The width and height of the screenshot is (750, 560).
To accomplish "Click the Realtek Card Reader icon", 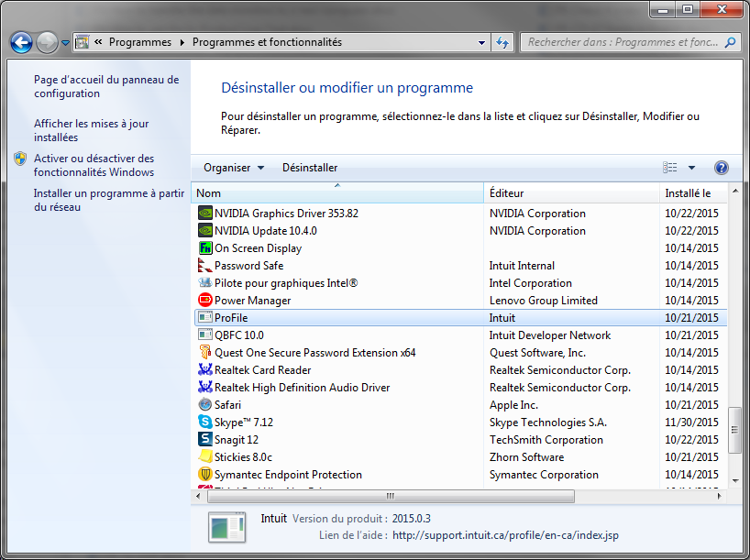I will [205, 370].
